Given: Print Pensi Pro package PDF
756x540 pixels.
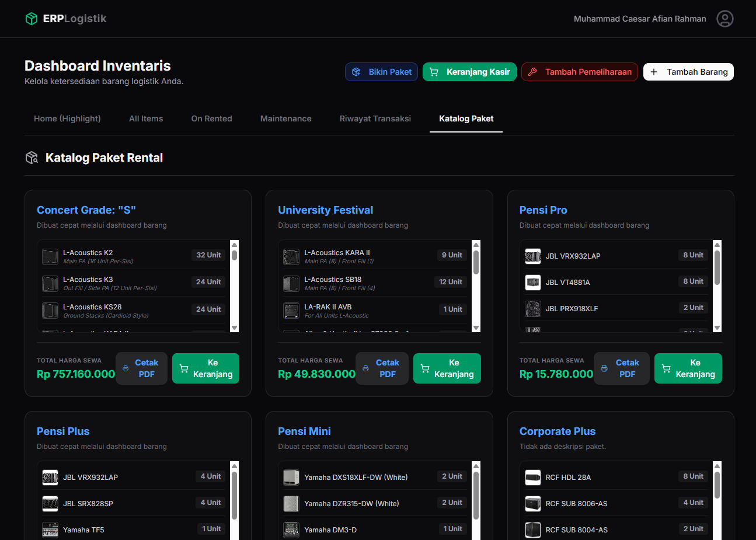Looking at the screenshot, I should (622, 368).
